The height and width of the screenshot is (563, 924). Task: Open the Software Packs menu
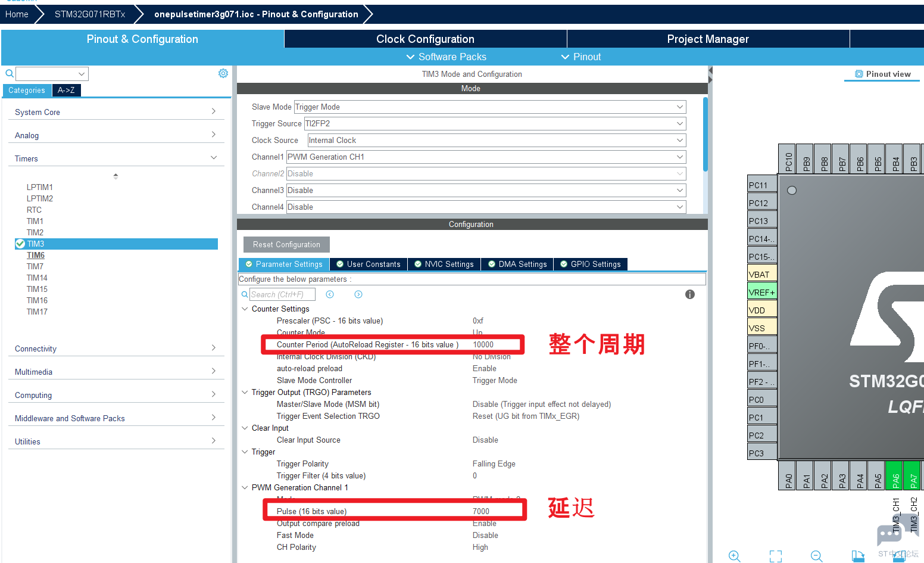pyautogui.click(x=446, y=57)
